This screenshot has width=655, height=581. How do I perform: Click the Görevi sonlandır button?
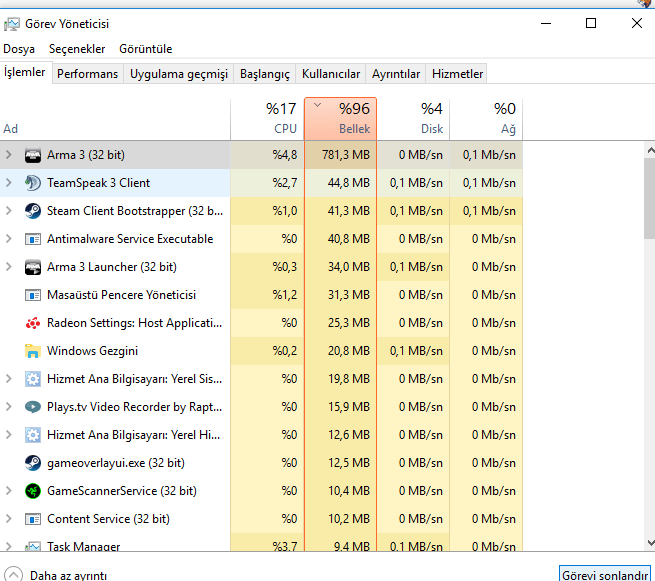coord(605,574)
